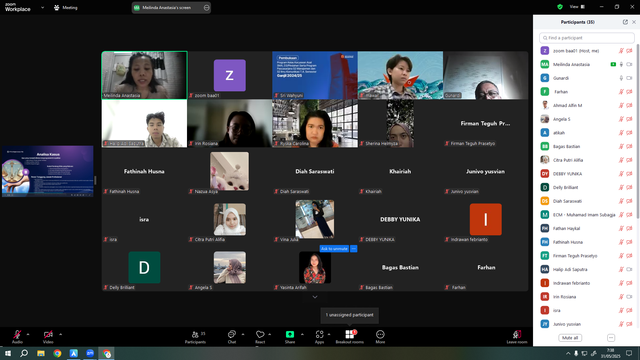The height and width of the screenshot is (360, 640).
Task: Toggle Irin Rosiana's video icon in list
Action: click(x=629, y=297)
